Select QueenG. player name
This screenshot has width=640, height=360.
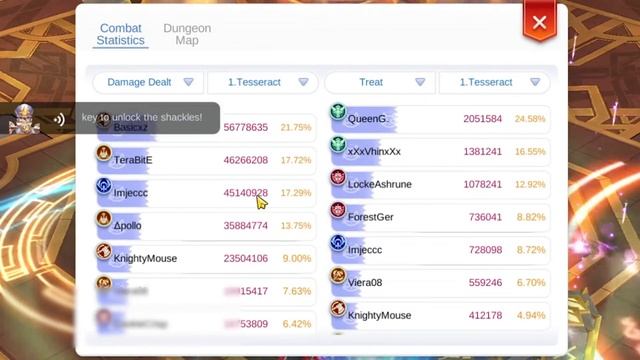(x=368, y=119)
